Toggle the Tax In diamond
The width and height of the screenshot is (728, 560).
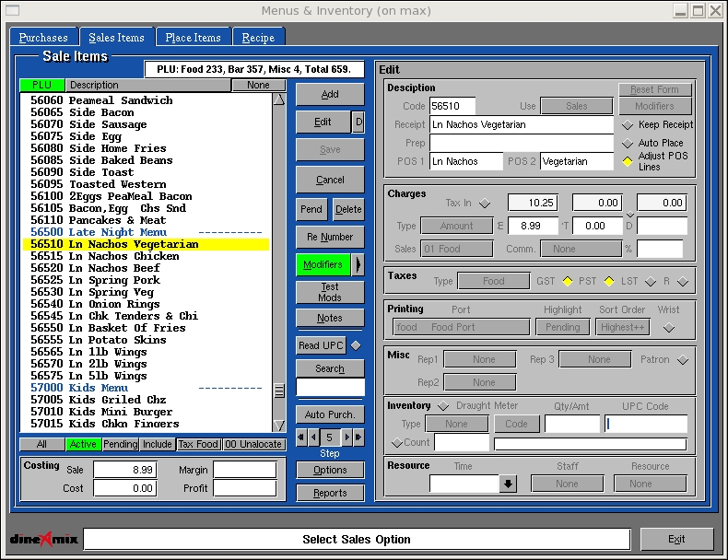485,204
